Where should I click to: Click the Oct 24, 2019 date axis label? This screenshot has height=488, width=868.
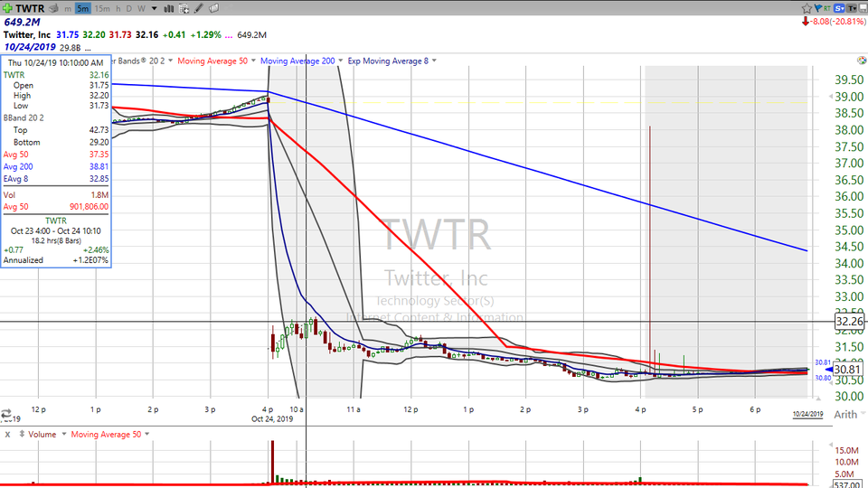coord(272,418)
